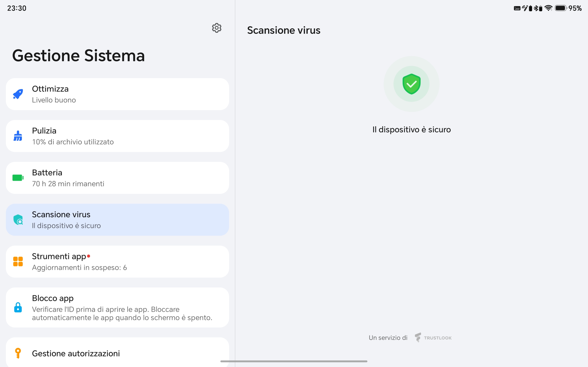The height and width of the screenshot is (367, 588).
Task: Open settings via the gear icon
Action: (216, 28)
